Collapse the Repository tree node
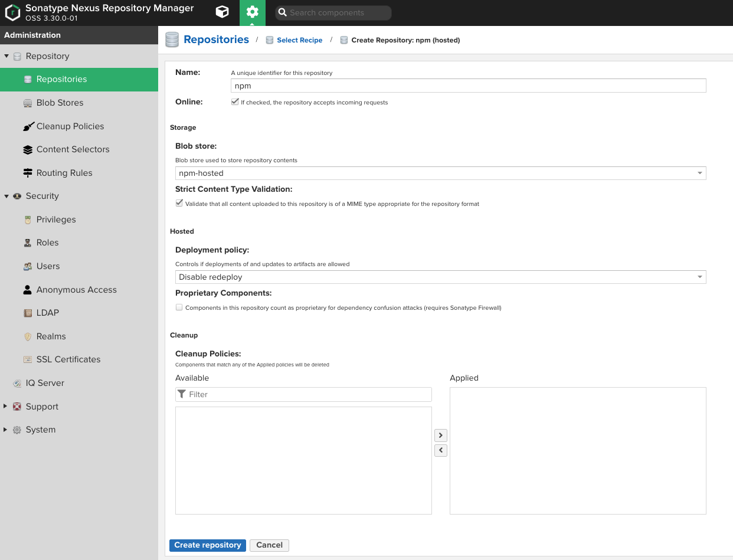Image resolution: width=733 pixels, height=560 pixels. pos(6,56)
